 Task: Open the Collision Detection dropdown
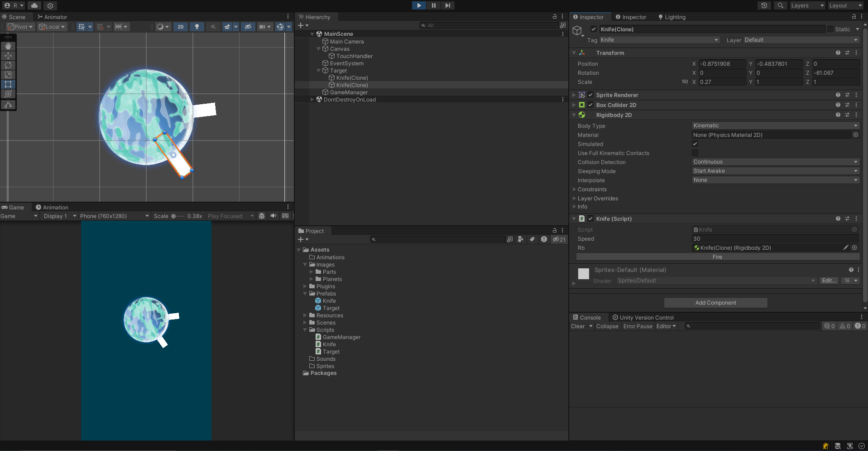(x=775, y=162)
